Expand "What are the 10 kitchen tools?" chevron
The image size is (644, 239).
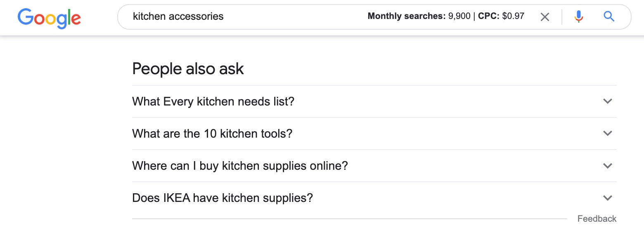(x=607, y=134)
